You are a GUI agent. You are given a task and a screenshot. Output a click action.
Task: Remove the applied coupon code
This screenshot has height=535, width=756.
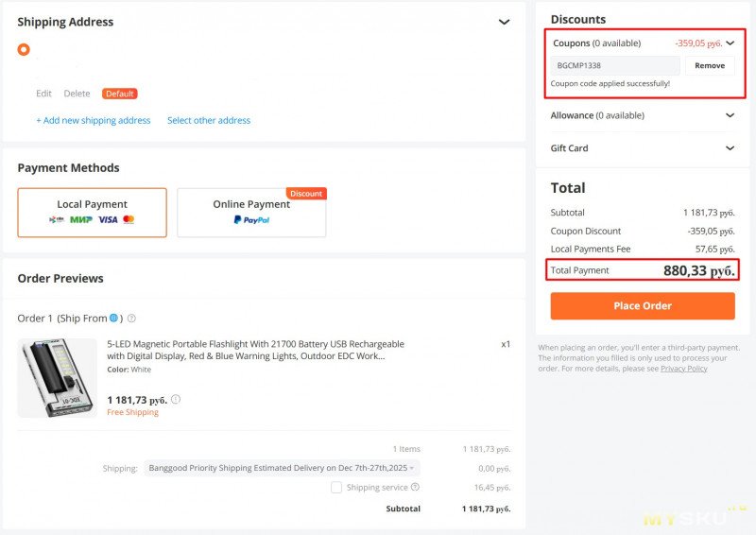click(710, 66)
